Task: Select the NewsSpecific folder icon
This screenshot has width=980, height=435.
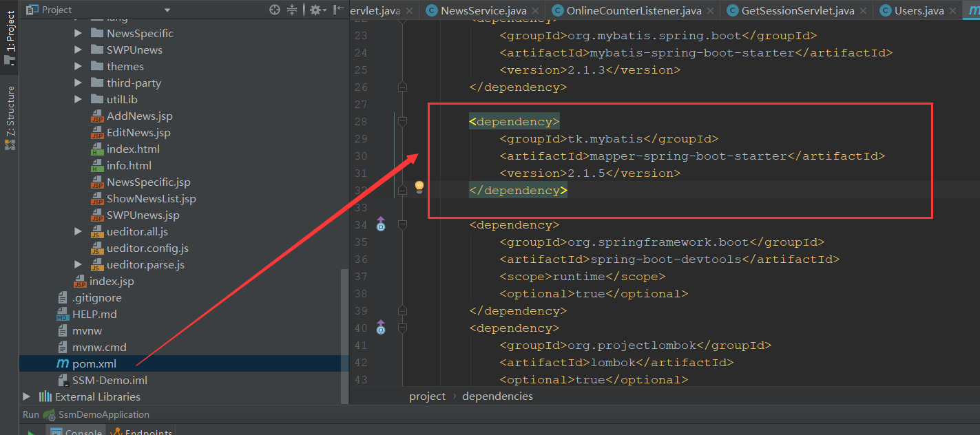Action: coord(96,33)
